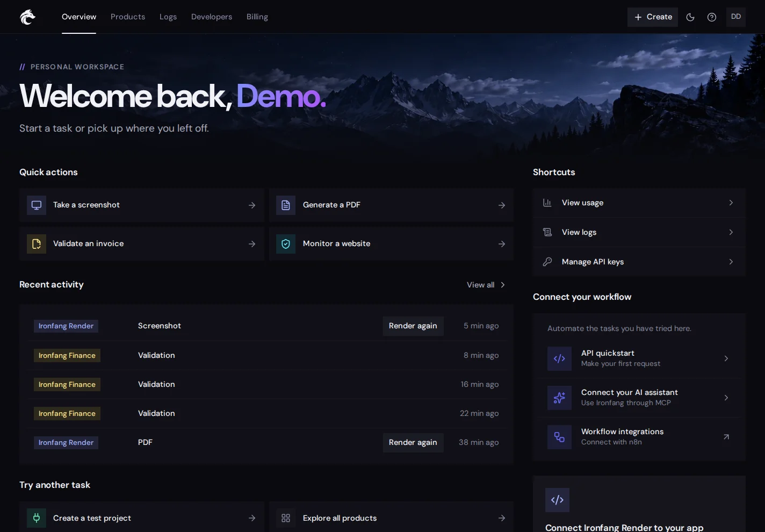The height and width of the screenshot is (532, 765).
Task: Click the Ironfang Finance tag at 8 min ago
Action: coord(67,356)
